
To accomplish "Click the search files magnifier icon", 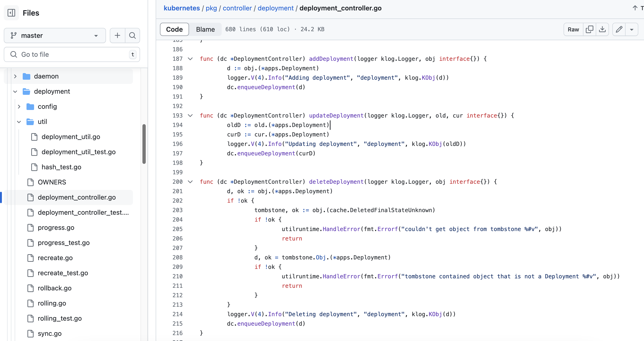I will (132, 35).
